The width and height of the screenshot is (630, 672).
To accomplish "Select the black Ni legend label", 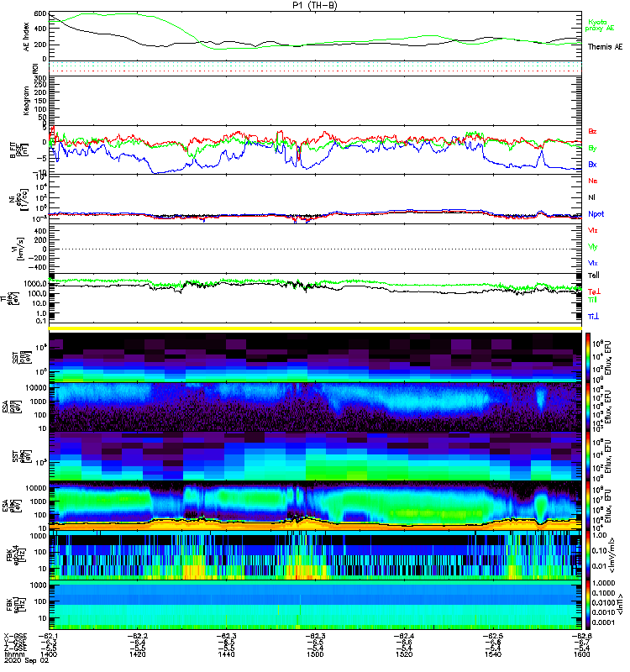I will [x=591, y=197].
